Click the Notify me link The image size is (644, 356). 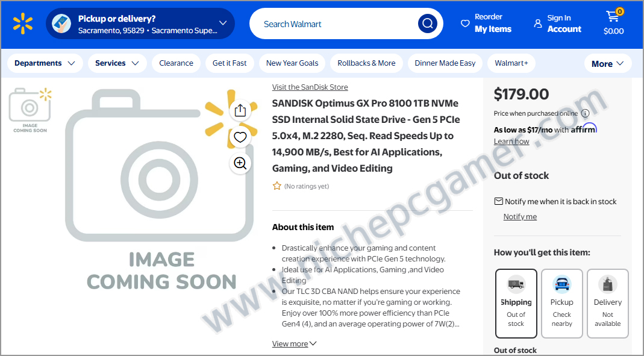(x=520, y=217)
